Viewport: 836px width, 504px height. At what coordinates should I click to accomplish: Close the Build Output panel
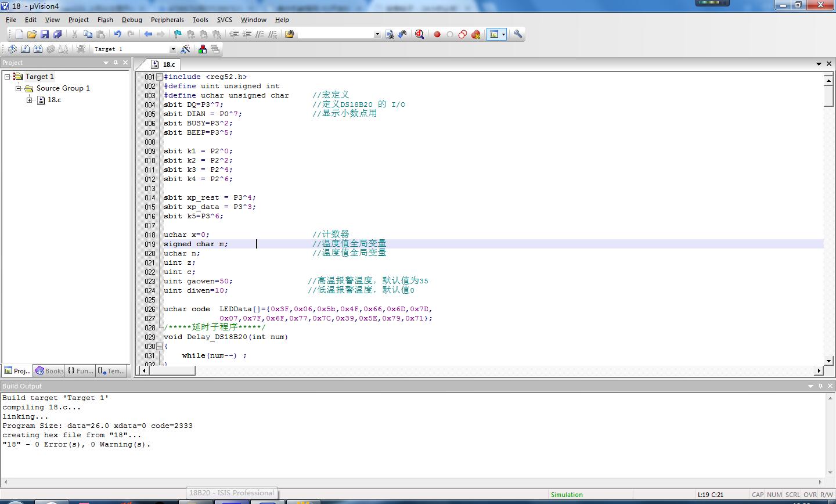(830, 386)
